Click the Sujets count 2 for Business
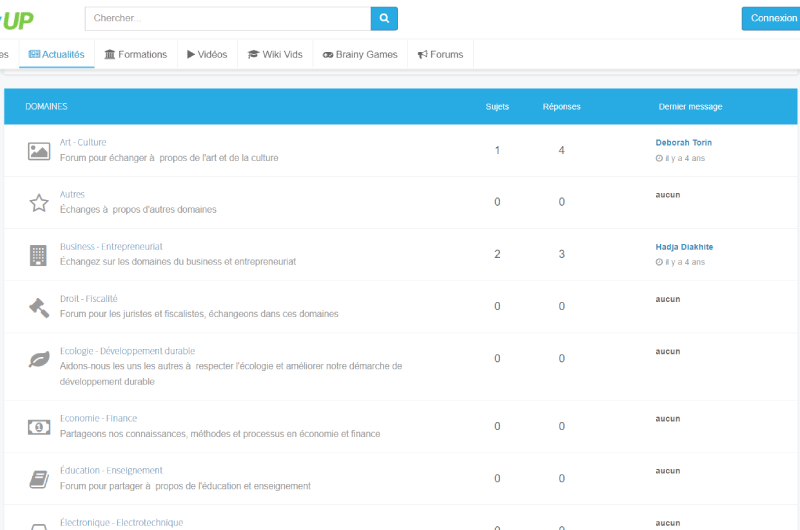Screen dimensions: 800x530 pyautogui.click(x=497, y=254)
